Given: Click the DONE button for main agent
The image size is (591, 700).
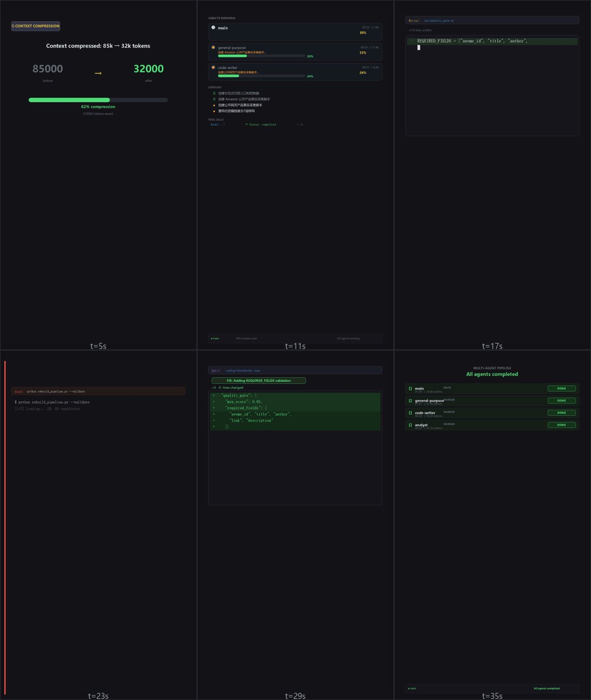Looking at the screenshot, I should coord(561,389).
